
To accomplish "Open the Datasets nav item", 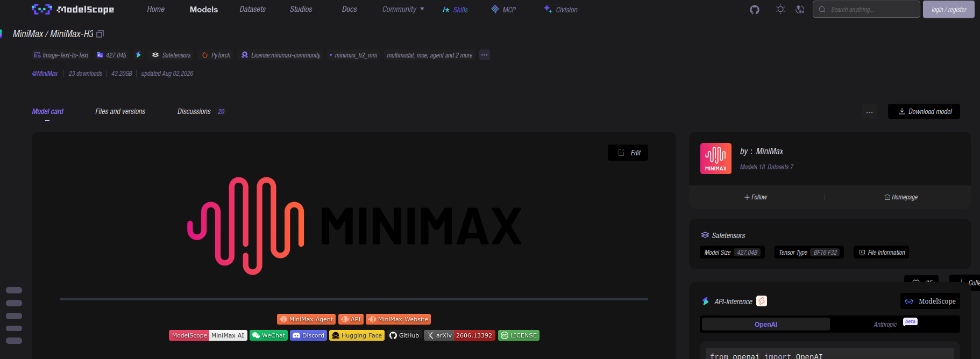I will pos(252,9).
